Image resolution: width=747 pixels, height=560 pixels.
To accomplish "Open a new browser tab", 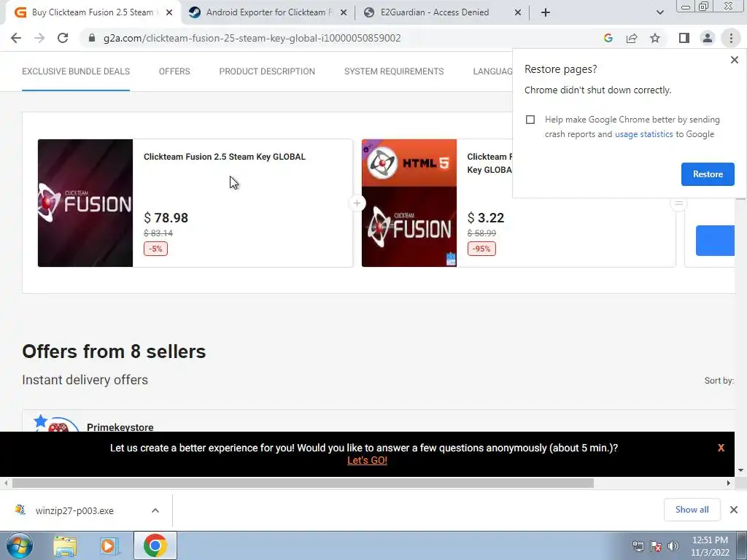I will (x=546, y=12).
